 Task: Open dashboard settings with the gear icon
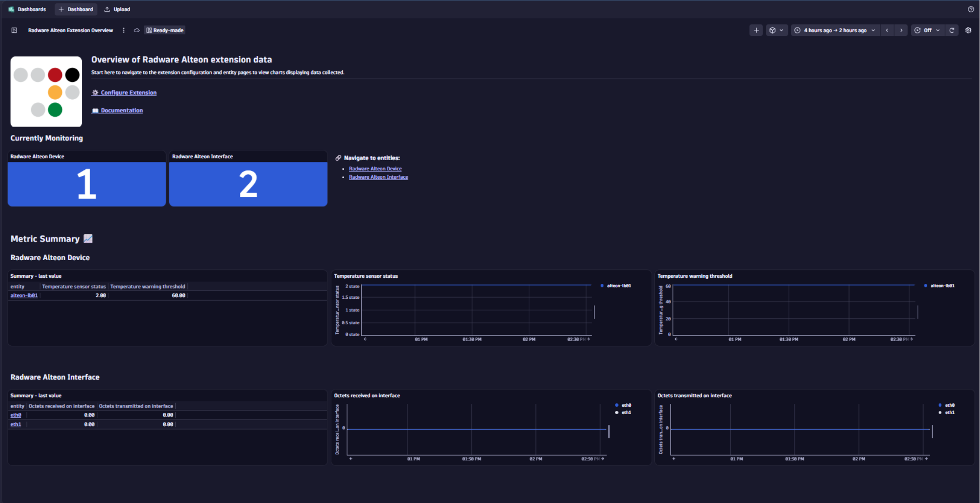point(969,30)
